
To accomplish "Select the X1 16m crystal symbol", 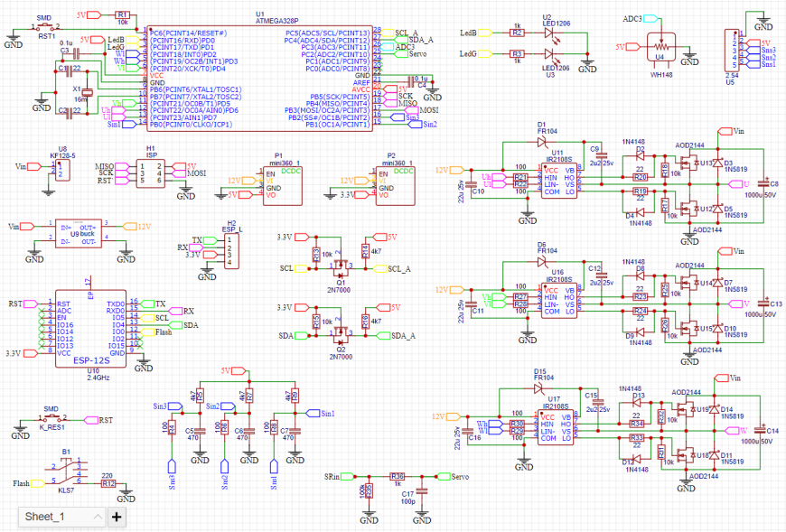I will [x=88, y=91].
